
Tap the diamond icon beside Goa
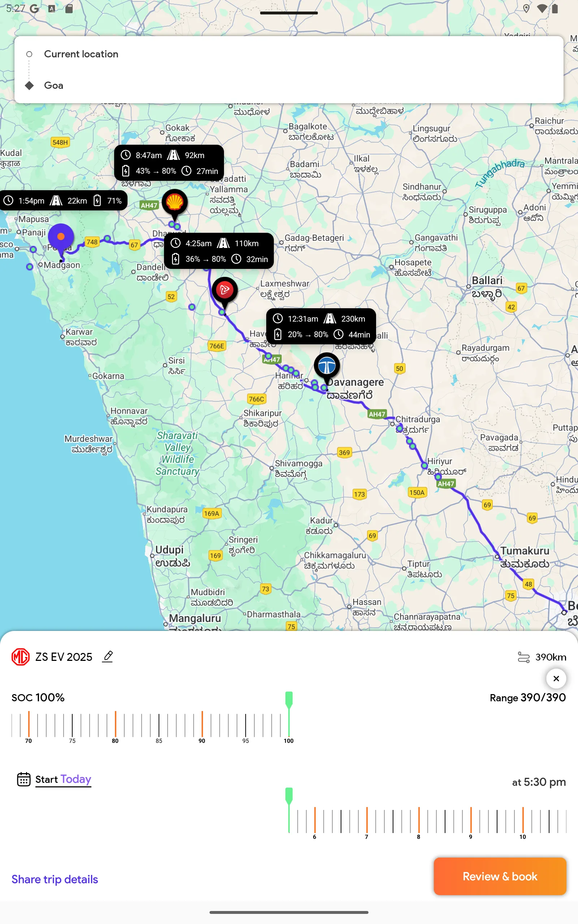[x=29, y=86]
